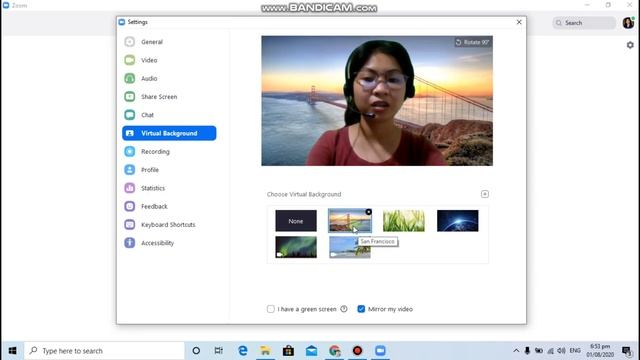The image size is (640, 360).
Task: Open the Windows Start menu
Action: pos(12,351)
